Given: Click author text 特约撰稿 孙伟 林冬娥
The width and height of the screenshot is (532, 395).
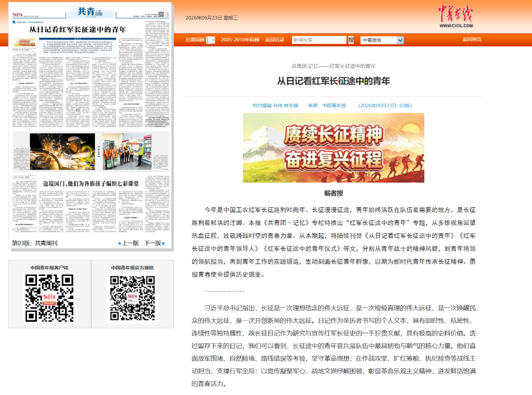Looking at the screenshot, I should tap(275, 105).
